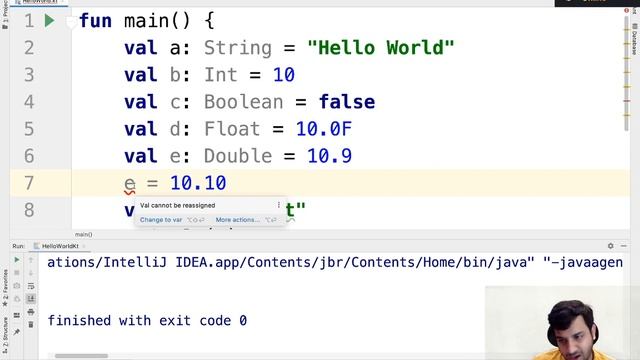Viewport: 640px width, 360px height.
Task: Toggle scroll to end of console
Action: click(x=31, y=299)
